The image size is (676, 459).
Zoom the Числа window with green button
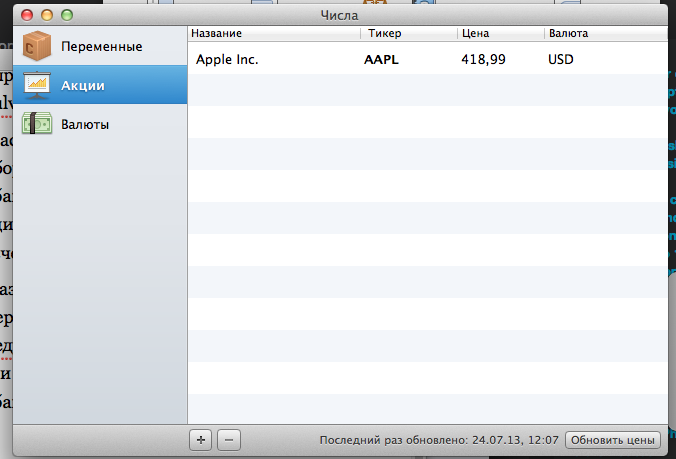67,15
